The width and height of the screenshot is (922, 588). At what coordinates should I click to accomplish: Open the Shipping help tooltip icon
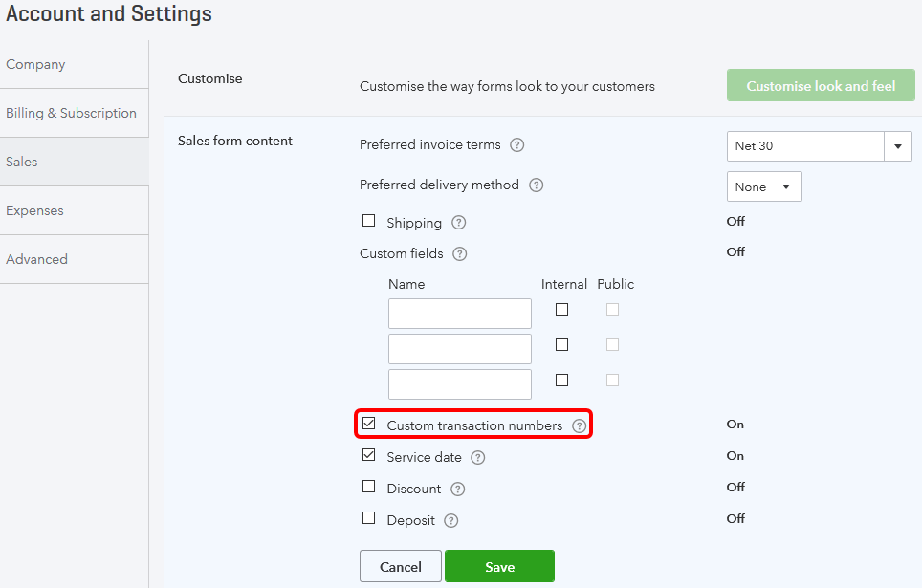point(459,223)
